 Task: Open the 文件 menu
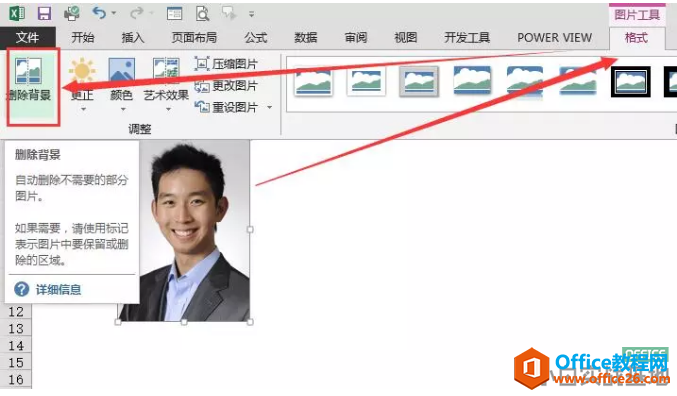click(x=28, y=38)
